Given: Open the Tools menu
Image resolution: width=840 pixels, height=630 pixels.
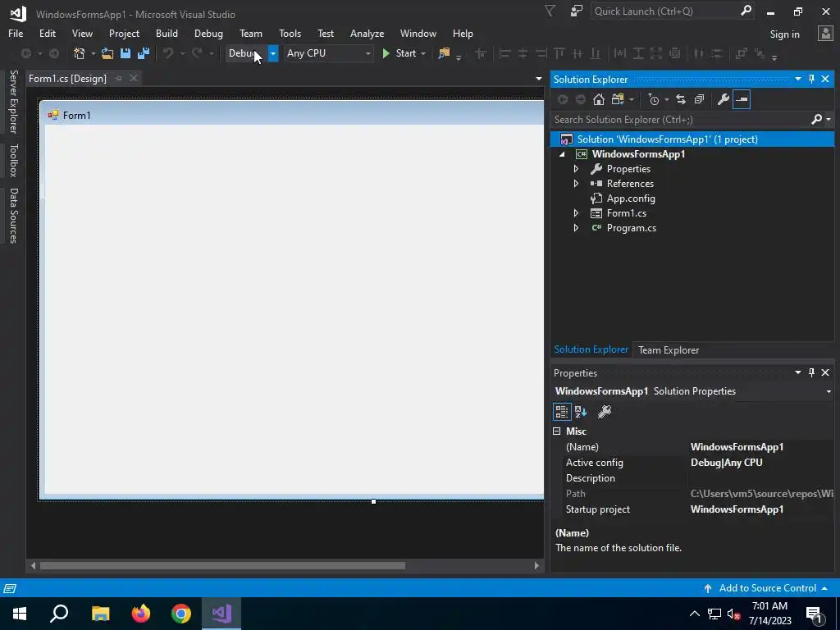Looking at the screenshot, I should (290, 33).
